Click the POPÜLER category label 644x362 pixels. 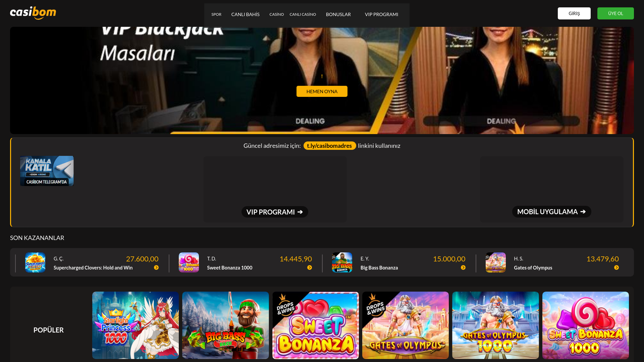(49, 330)
